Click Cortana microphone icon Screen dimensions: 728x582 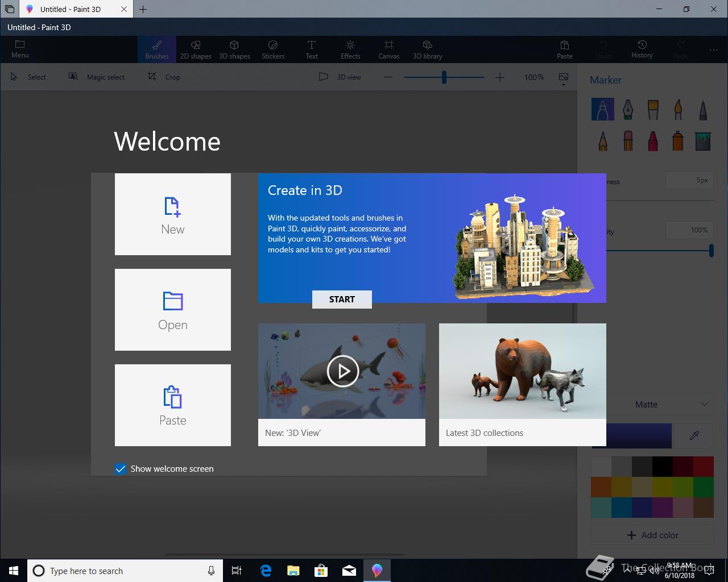(211, 571)
